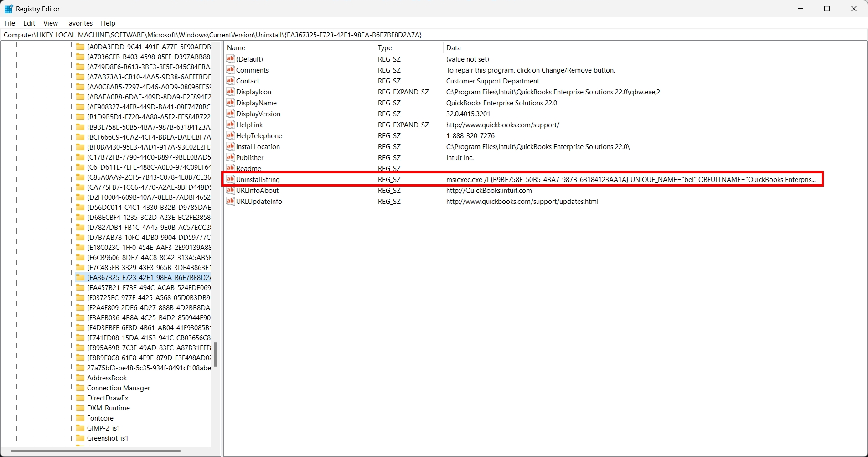868x457 pixels.
Task: Click the DisplayIcon string value icon
Action: (230, 92)
